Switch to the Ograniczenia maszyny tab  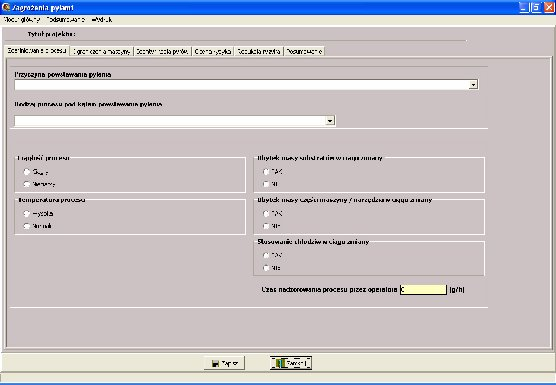(101, 51)
